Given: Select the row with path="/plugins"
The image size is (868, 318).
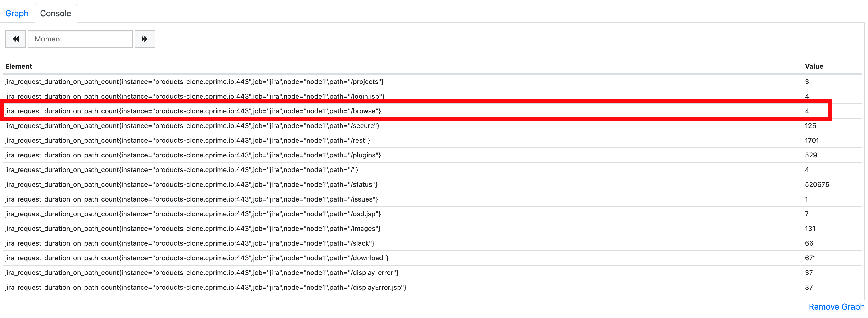Looking at the screenshot, I should pyautogui.click(x=432, y=155).
